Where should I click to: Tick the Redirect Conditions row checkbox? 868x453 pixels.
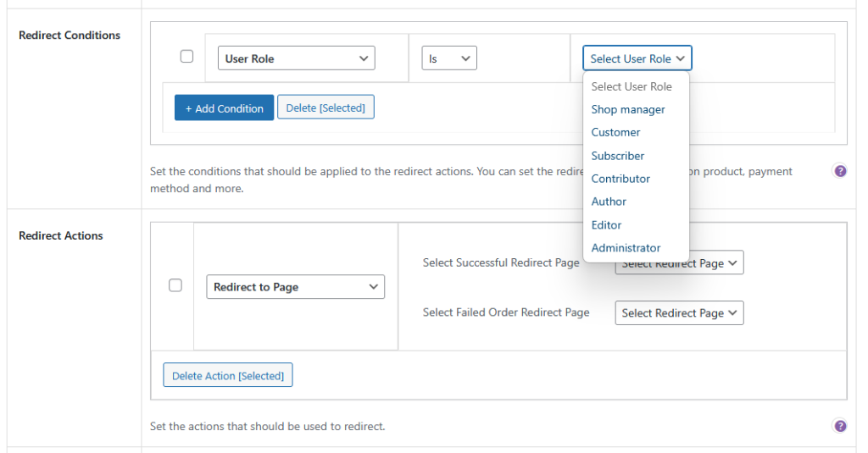(x=186, y=57)
